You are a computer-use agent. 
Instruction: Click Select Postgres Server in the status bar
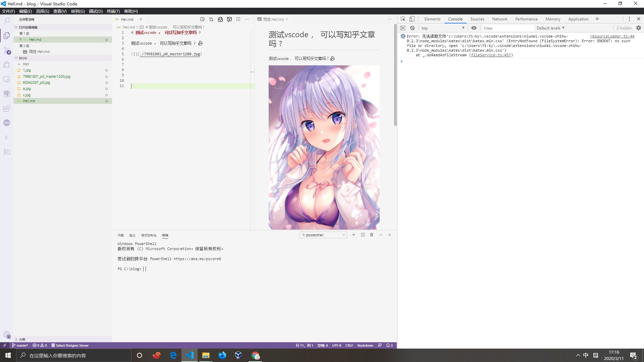[x=70, y=345]
